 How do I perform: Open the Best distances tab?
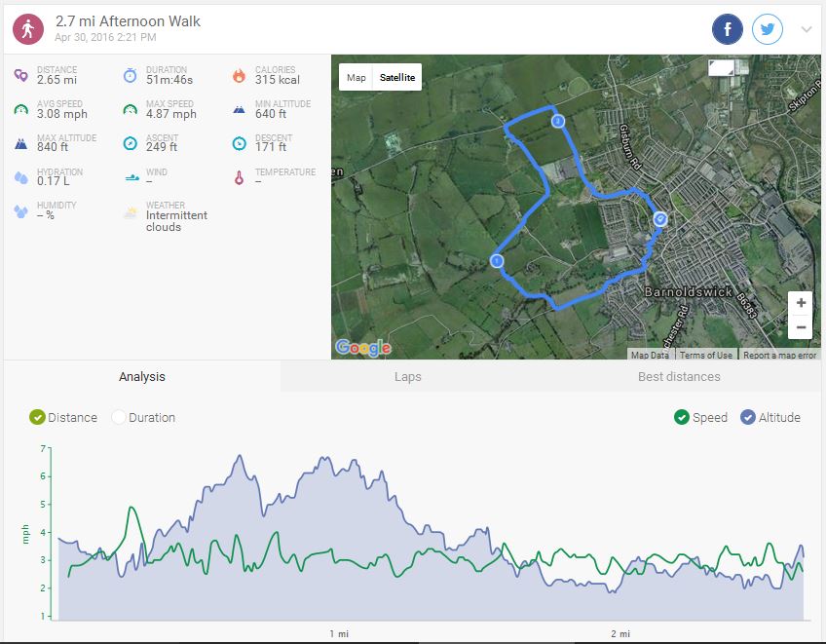679,376
